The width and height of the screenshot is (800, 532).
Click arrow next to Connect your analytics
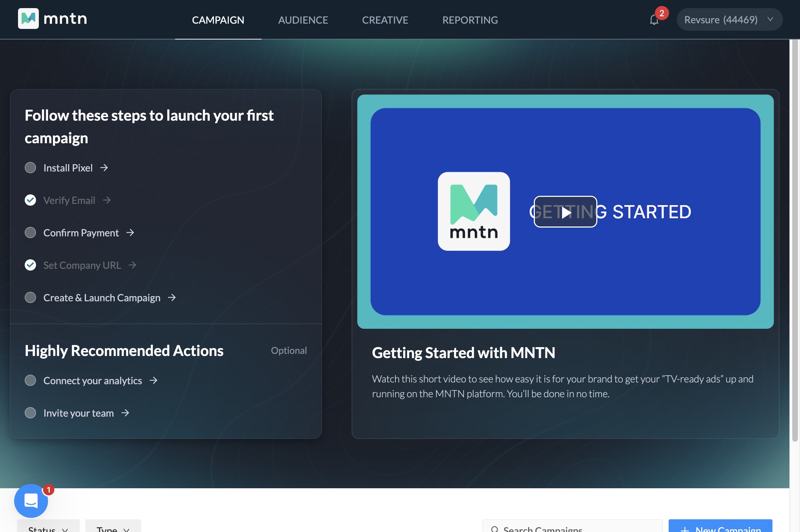click(154, 380)
